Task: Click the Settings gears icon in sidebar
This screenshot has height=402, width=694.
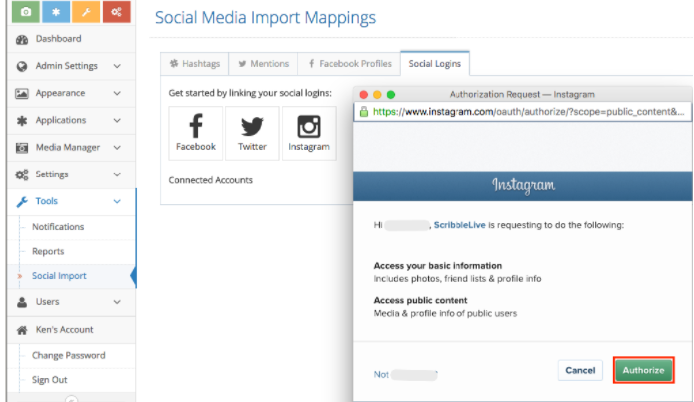Action: click(x=22, y=175)
